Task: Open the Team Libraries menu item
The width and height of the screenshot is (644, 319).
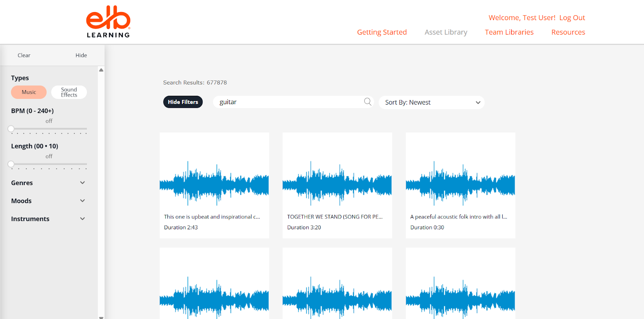Action: pyautogui.click(x=509, y=32)
